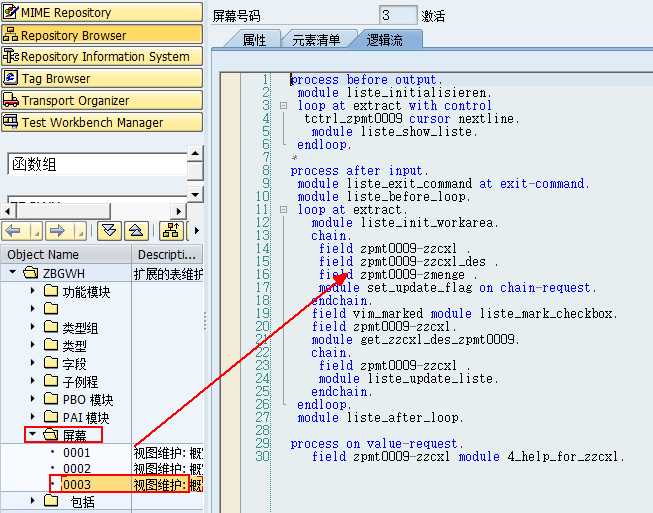Screen dimensions: 653x513
Task: Click the Tag Browser icon
Action: click(x=10, y=78)
